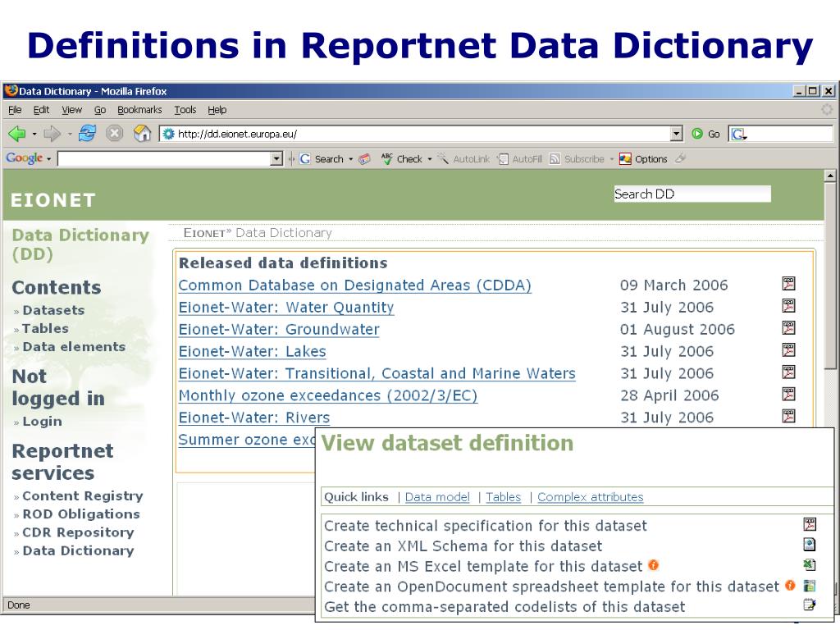Click the MS Excel template icon
840x630 pixels.
[x=810, y=565]
